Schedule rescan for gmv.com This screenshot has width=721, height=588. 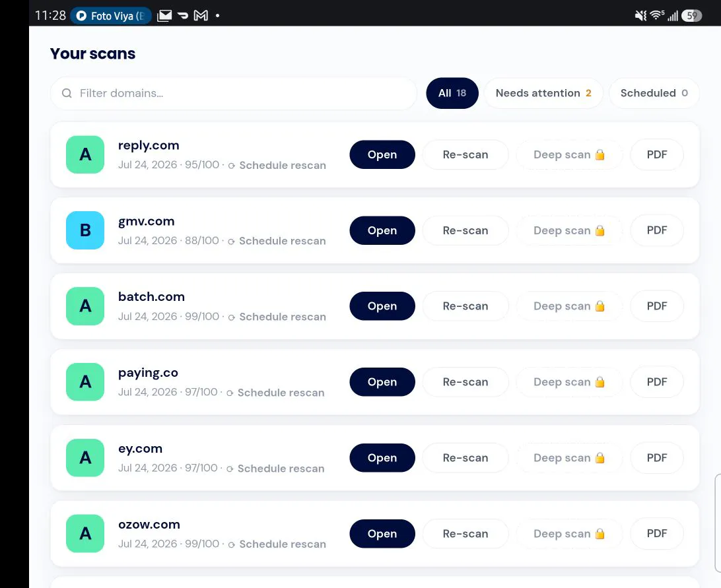(x=277, y=241)
